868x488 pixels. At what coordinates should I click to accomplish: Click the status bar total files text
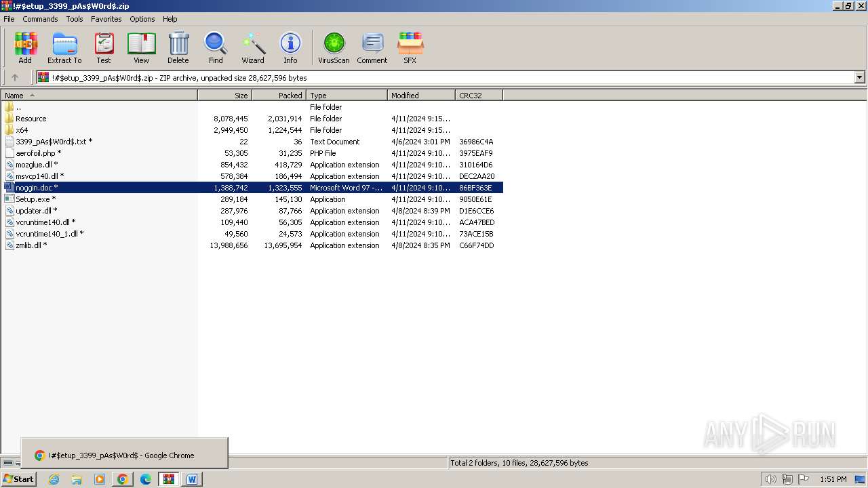tap(519, 463)
